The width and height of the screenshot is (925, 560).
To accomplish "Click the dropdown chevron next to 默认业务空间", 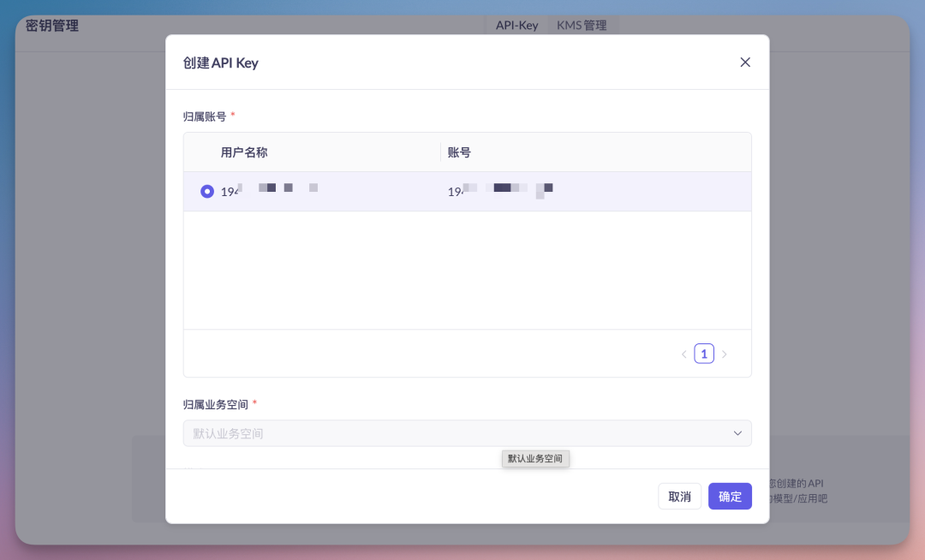I will pyautogui.click(x=737, y=433).
